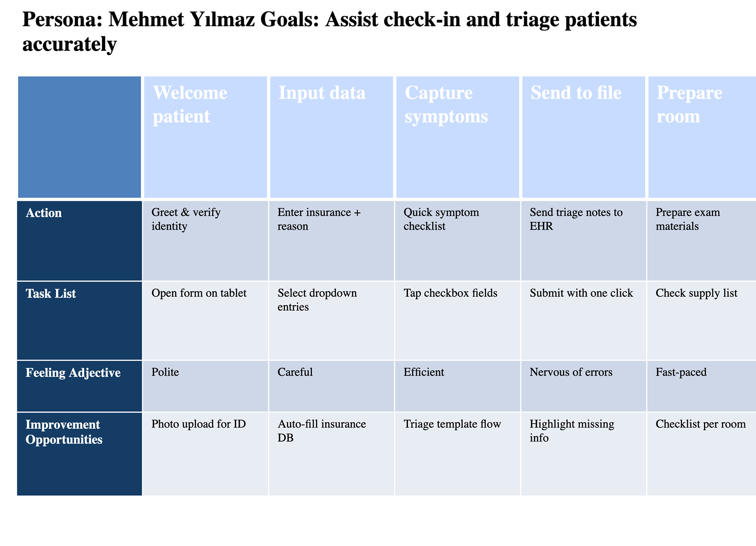This screenshot has height=546, width=756.
Task: Select the Photo upload for ID cell
Action: [x=206, y=454]
